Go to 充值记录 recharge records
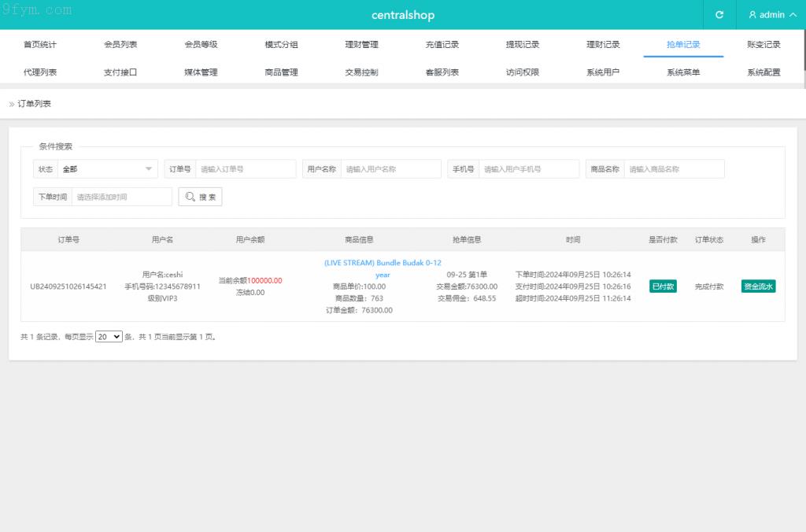 point(442,45)
